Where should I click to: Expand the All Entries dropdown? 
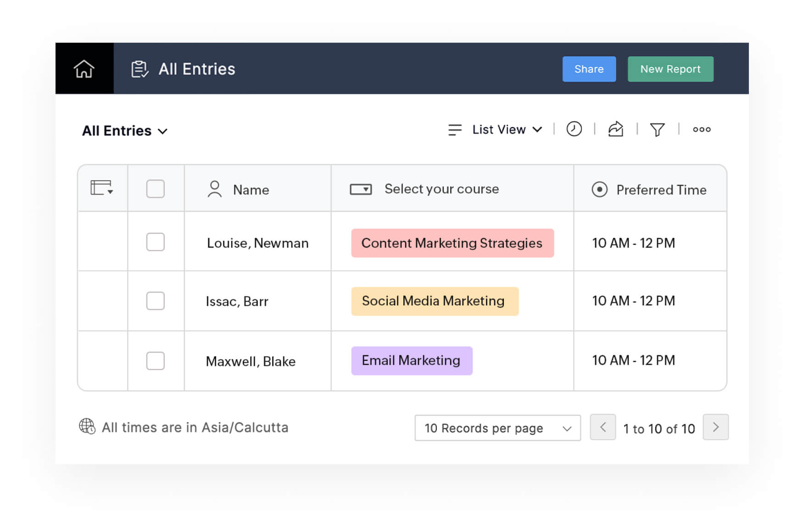[x=125, y=131]
